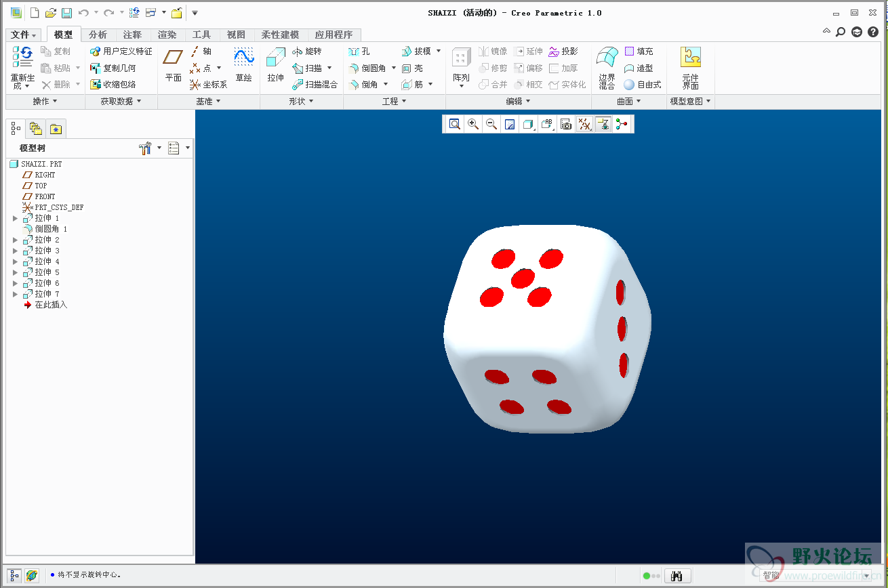Open the display style dropdown in graphics toolbar
Viewport: 888px width, 588px height.
tap(529, 124)
